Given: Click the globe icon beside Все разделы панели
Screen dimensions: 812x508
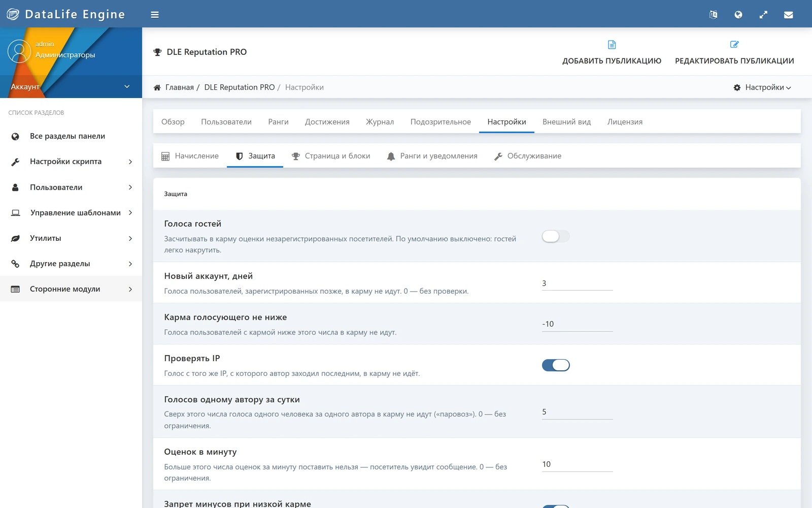Looking at the screenshot, I should pos(15,136).
